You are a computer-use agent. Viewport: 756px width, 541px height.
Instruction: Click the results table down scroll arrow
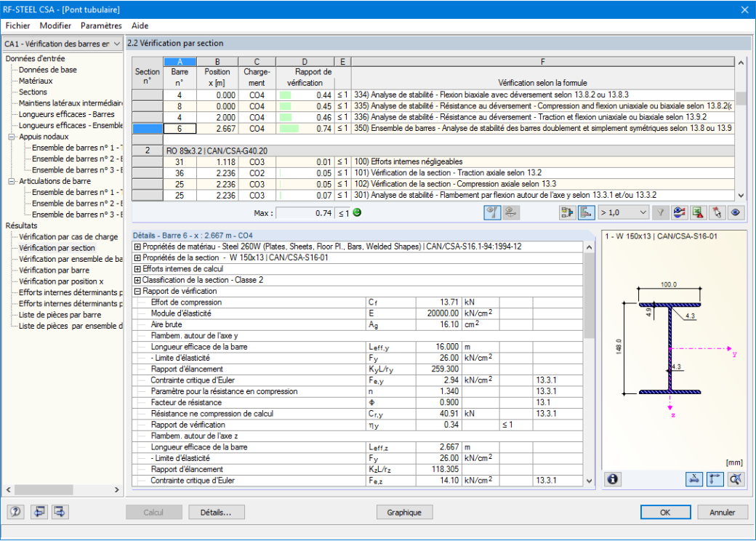click(741, 196)
